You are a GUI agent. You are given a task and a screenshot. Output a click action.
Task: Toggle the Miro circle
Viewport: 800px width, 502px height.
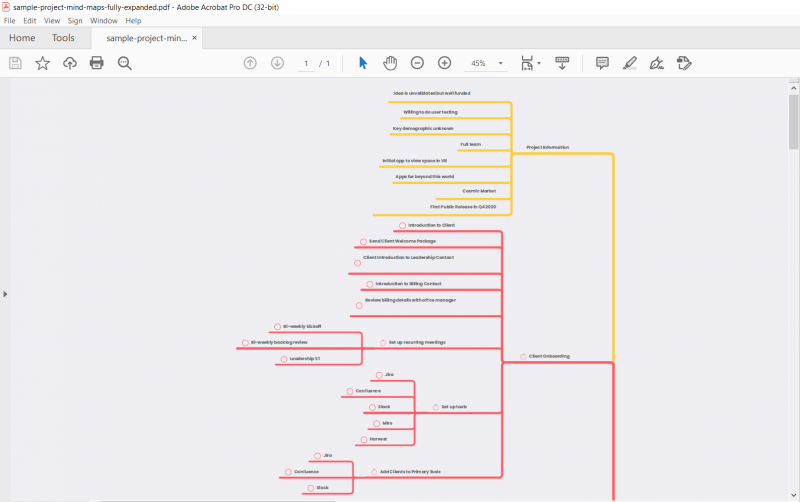[x=377, y=423]
